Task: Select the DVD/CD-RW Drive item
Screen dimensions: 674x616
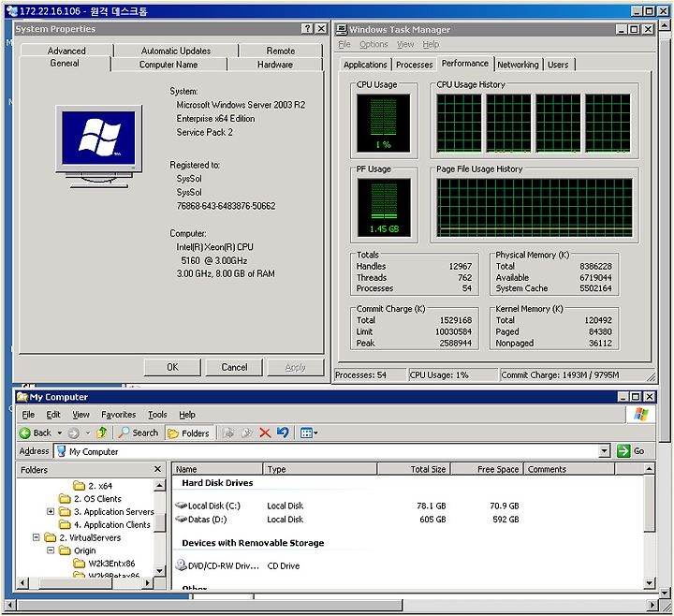Action: tap(217, 565)
